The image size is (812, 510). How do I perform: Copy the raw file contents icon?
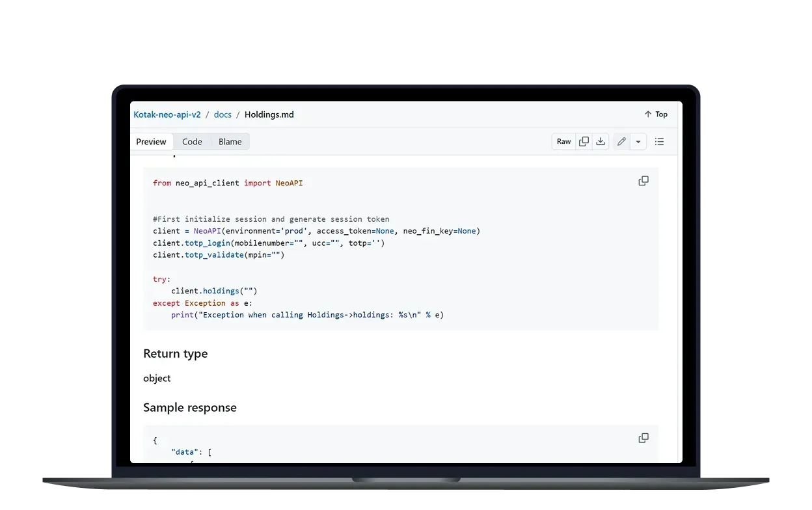tap(584, 142)
